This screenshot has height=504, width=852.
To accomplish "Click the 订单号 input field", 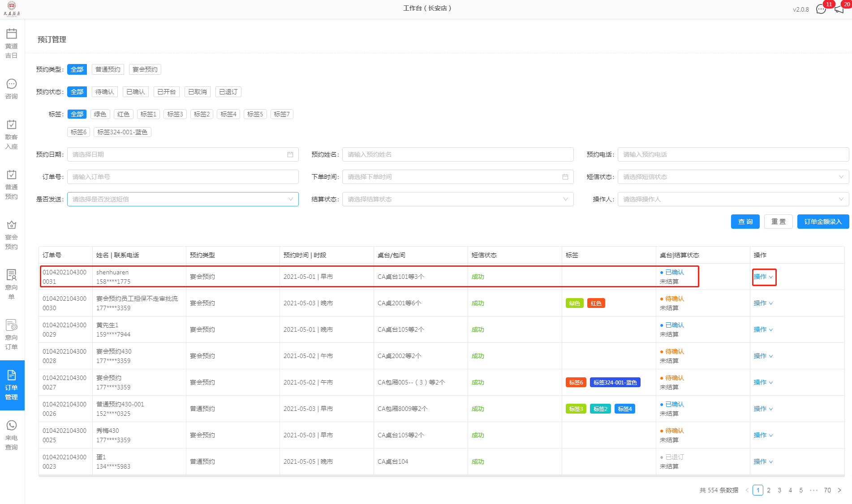I will 183,177.
